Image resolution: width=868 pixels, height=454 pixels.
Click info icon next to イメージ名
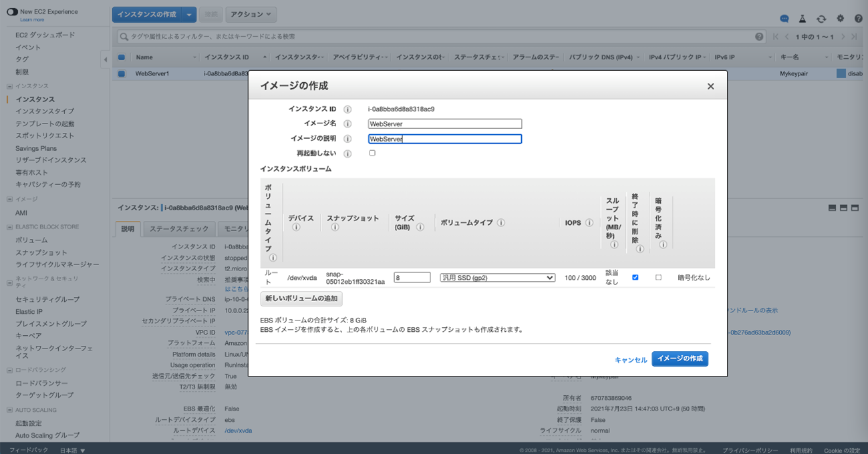pos(347,124)
